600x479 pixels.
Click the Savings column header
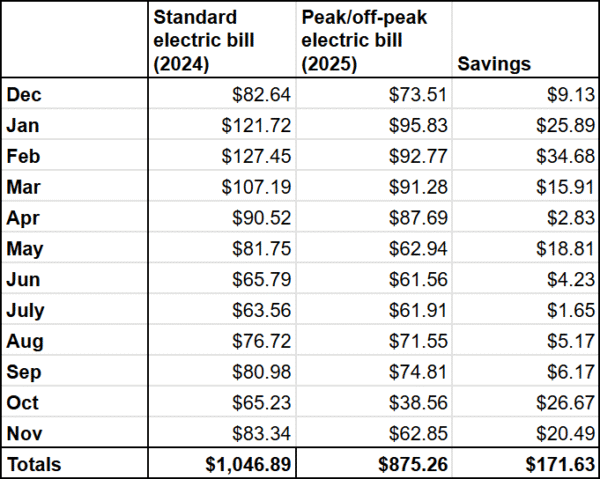[x=494, y=64]
